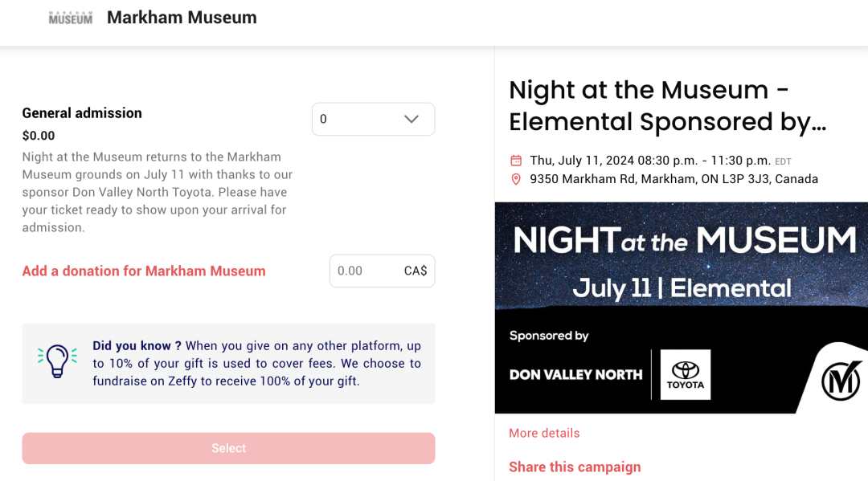Click the lightbulb icon in info box

pyautogui.click(x=58, y=361)
